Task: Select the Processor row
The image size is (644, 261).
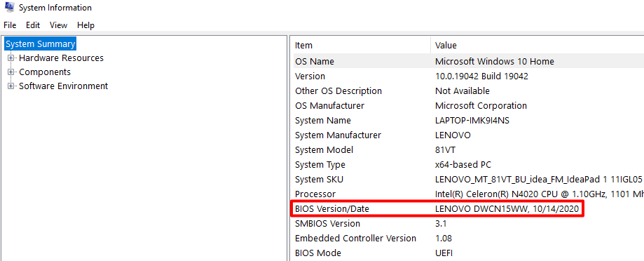Action: 469,194
